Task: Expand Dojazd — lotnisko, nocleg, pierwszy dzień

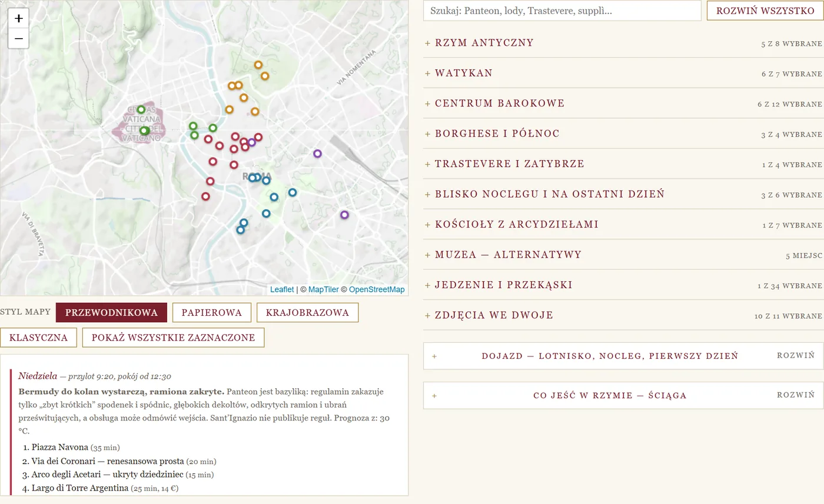Action: (623, 356)
